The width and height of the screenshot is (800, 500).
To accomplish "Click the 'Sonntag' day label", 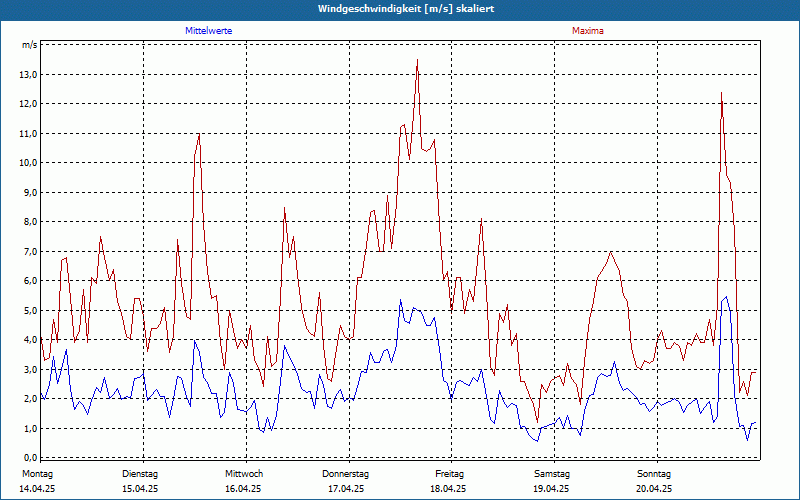I will (x=654, y=474).
